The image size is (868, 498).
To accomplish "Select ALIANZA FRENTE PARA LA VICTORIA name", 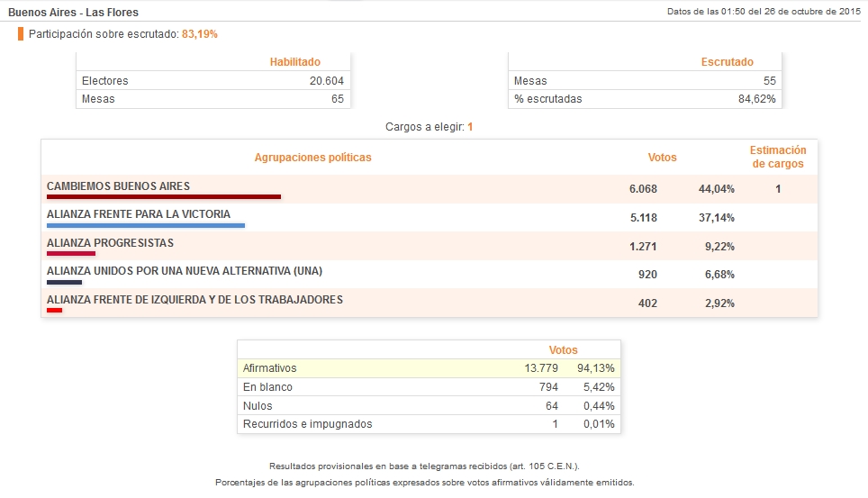I will [139, 214].
